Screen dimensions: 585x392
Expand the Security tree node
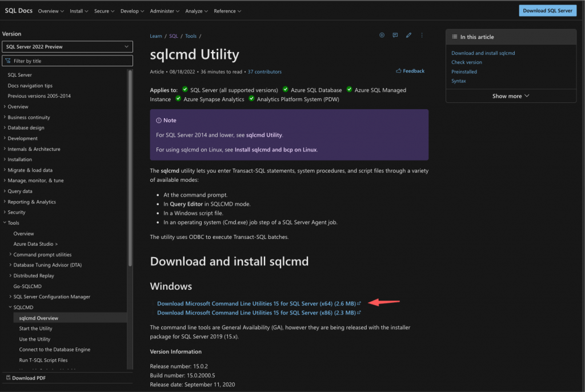pos(5,212)
